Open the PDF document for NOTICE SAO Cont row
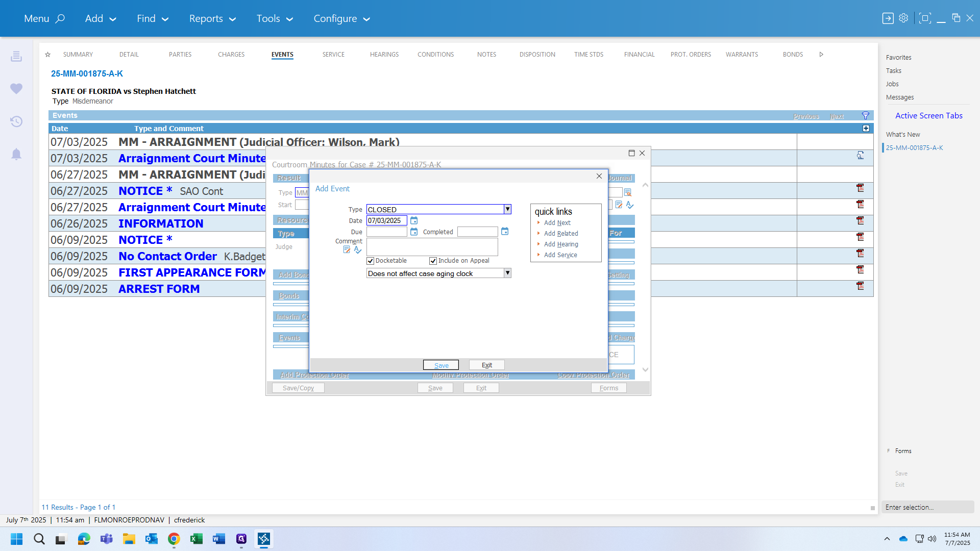980x551 pixels. [x=860, y=188]
